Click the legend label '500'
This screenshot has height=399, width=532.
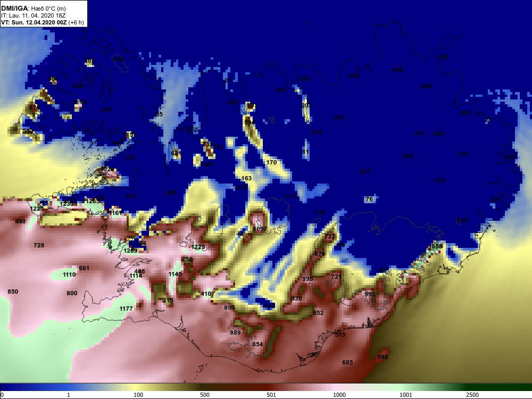205,395
